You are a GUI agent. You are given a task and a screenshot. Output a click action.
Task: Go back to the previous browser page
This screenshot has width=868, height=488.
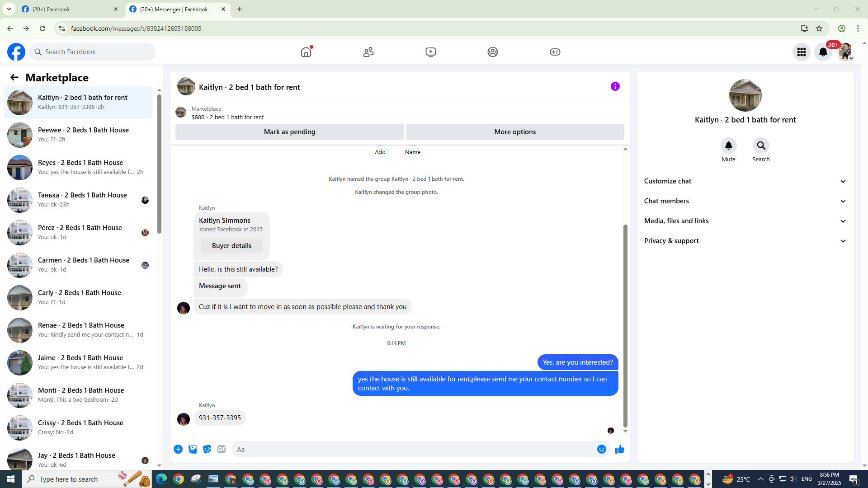tap(10, 28)
